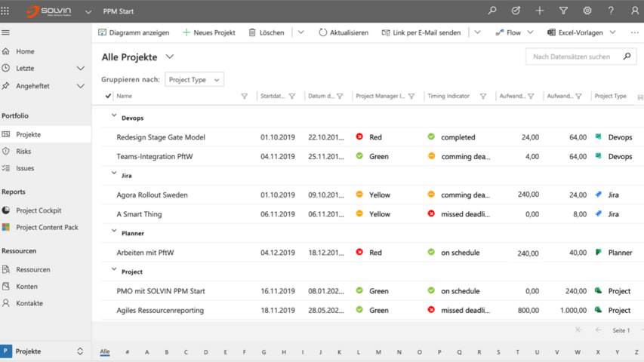Open the advanced find funnel icon
This screenshot has width=644, height=362.
pyautogui.click(x=563, y=11)
